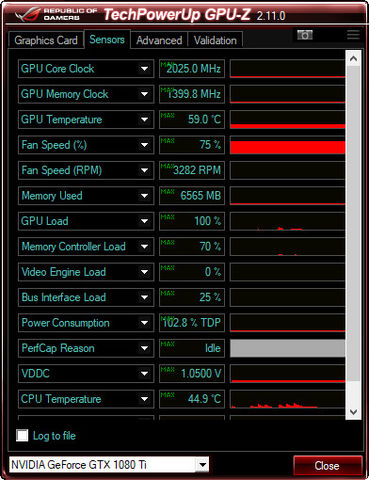
Task: Click the ROG Republic of Gamers logo
Action: pos(56,14)
